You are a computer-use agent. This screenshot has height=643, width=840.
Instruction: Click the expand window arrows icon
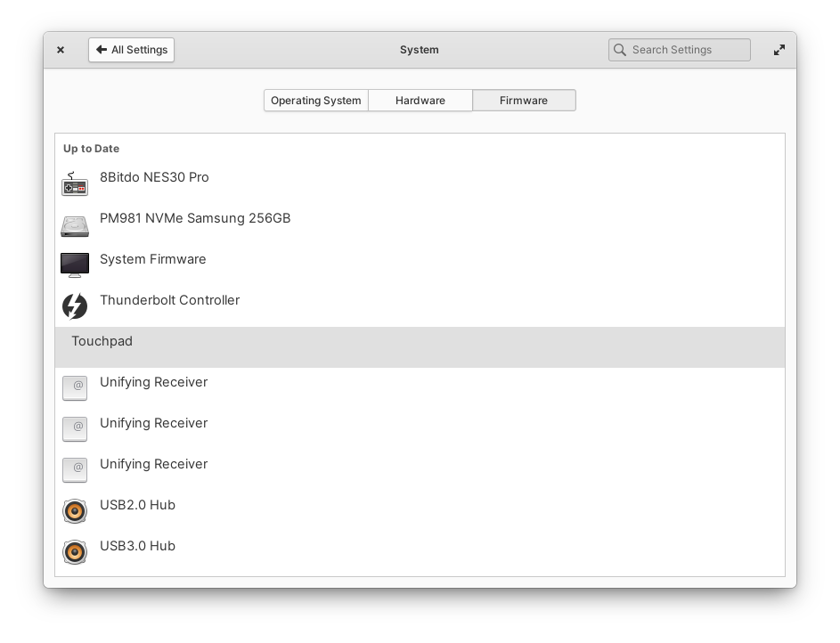[x=779, y=49]
